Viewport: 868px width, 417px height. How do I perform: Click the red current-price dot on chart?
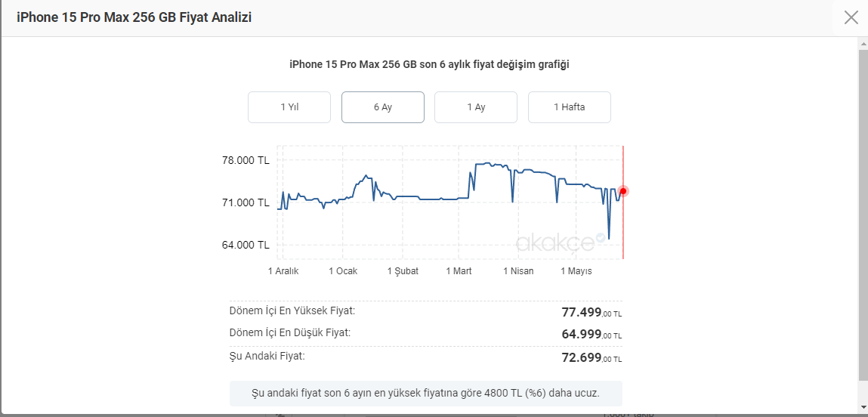623,191
